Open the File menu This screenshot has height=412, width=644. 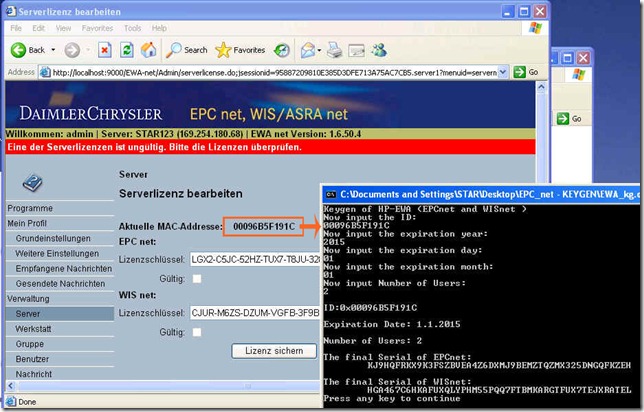tap(16, 28)
